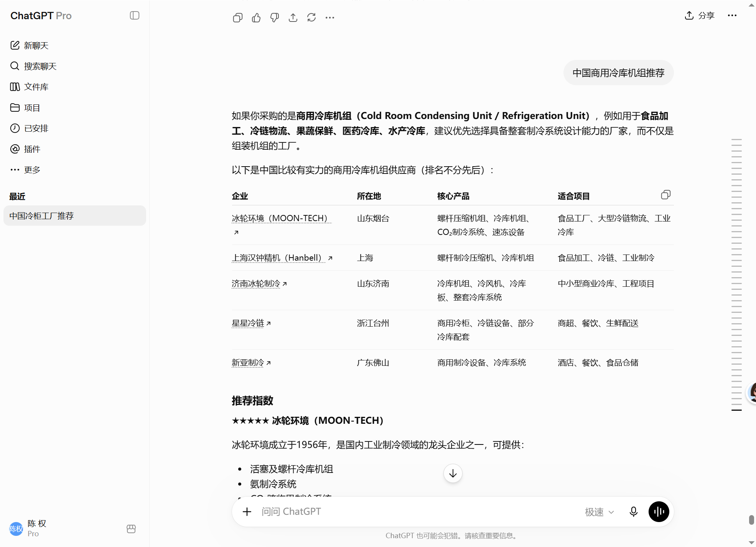Open more actions ellipsis under response
Viewport: 756px width, 547px height.
(330, 18)
